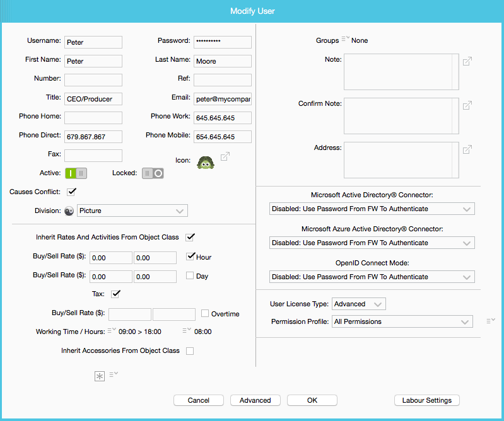The height and width of the screenshot is (421, 504).
Task: Click the Day sell rate field
Action: pyautogui.click(x=155, y=277)
